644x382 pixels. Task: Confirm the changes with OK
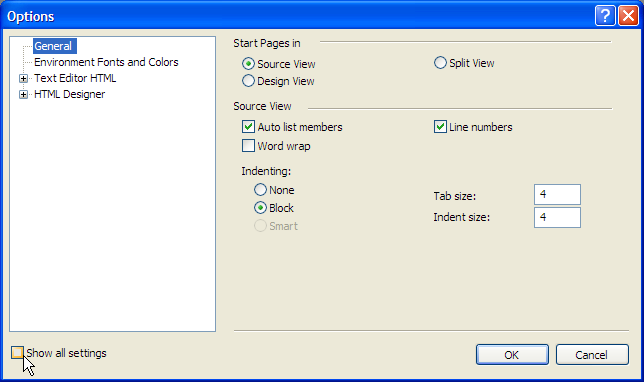[x=512, y=354]
